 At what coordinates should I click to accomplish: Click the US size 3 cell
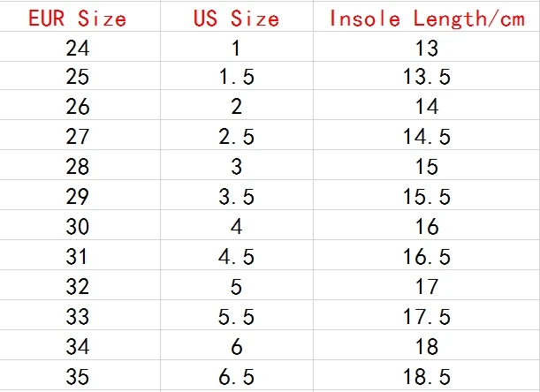[237, 165]
